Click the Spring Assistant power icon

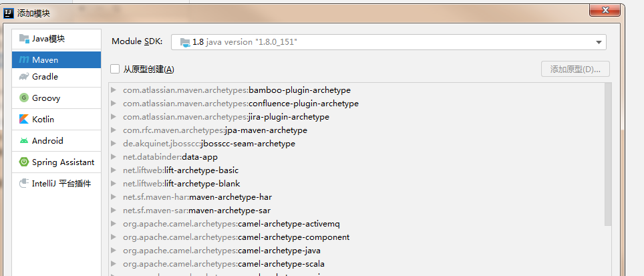24,162
